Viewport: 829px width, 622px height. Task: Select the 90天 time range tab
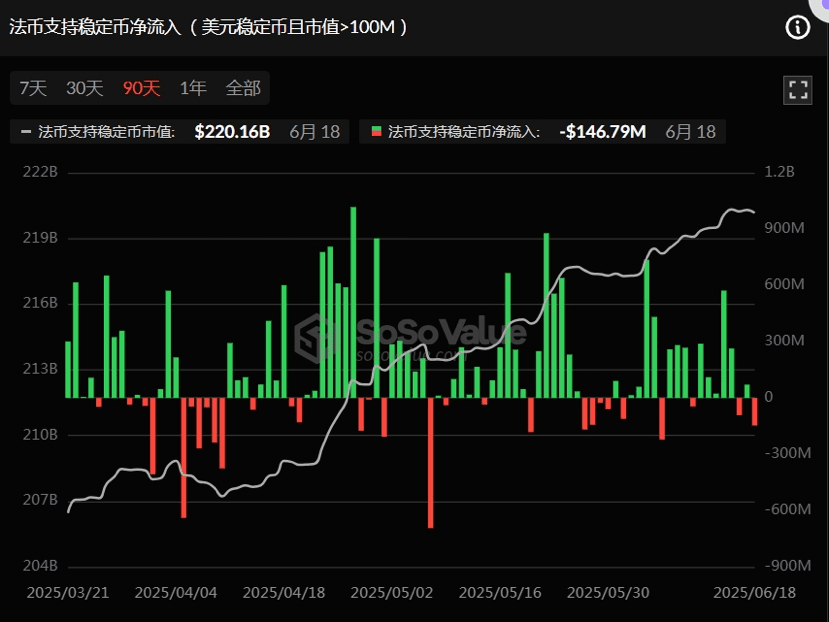tap(141, 88)
